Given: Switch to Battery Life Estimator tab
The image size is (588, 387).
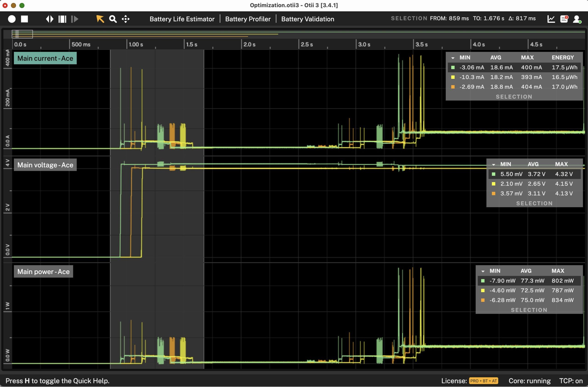Looking at the screenshot, I should point(182,19).
